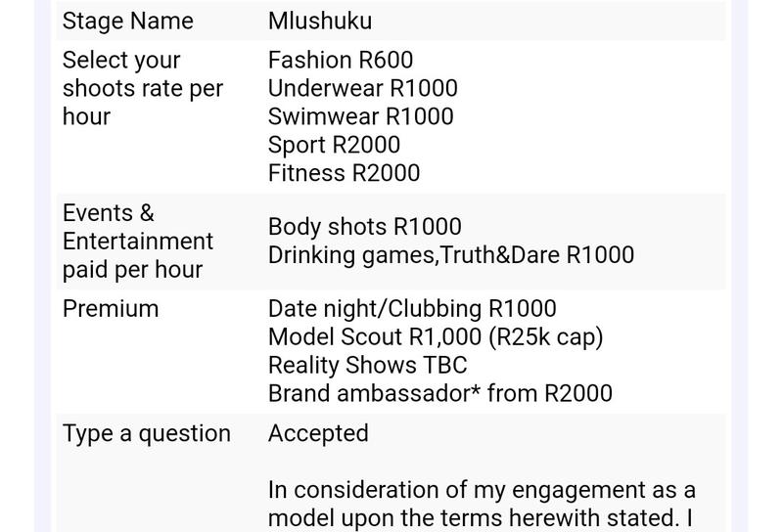Click Drinking games,Truth&Dare R1000 text

point(451,255)
